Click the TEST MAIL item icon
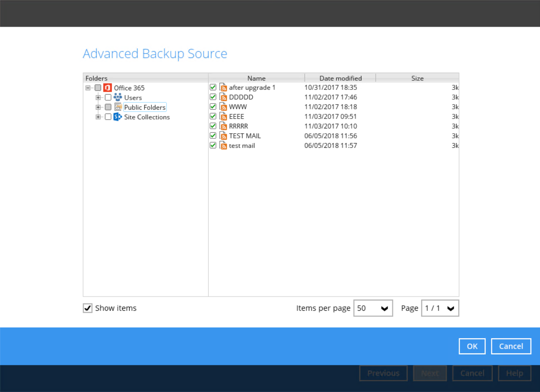 (223, 136)
